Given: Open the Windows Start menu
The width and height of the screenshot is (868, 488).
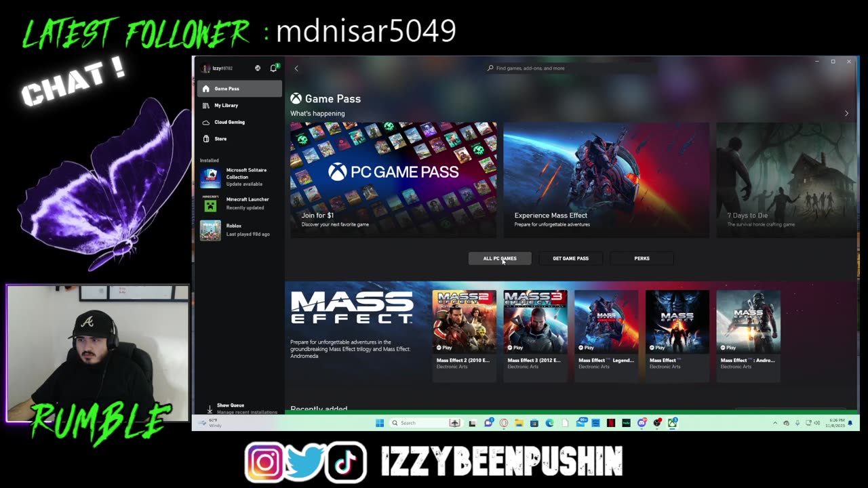Looking at the screenshot, I should pyautogui.click(x=380, y=423).
